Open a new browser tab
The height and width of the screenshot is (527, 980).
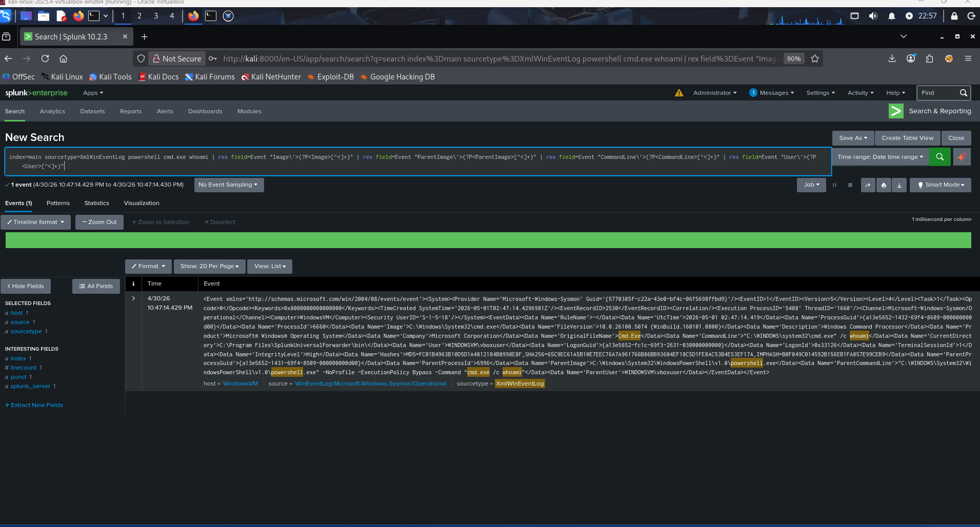click(x=144, y=36)
